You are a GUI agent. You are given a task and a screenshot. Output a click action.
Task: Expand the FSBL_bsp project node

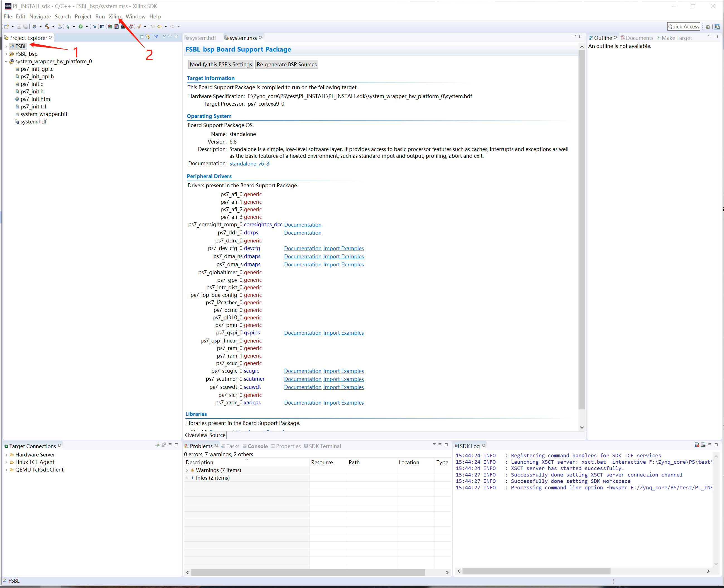(x=6, y=54)
